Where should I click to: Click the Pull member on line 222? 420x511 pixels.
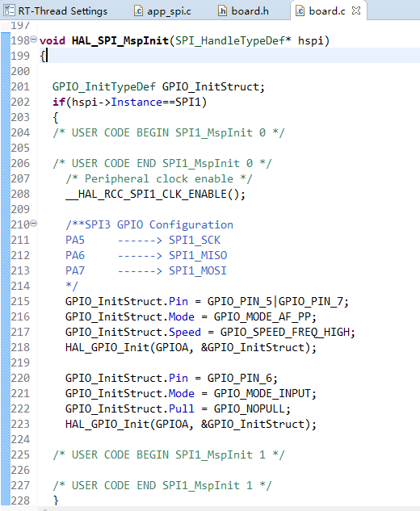point(182,408)
